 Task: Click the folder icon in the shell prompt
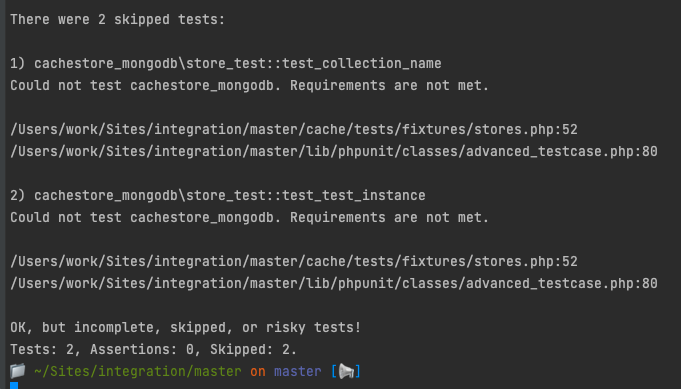click(18, 371)
